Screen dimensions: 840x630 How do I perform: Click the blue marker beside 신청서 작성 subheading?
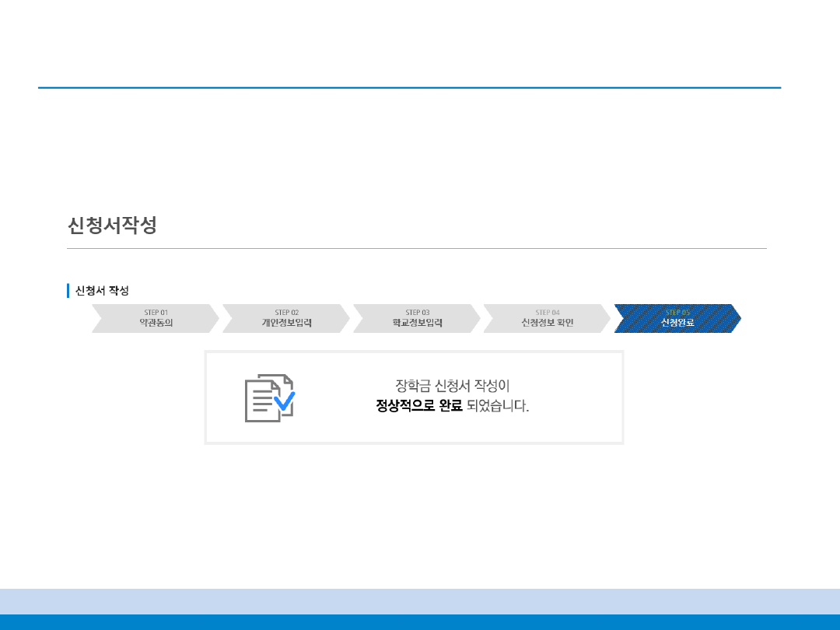(68, 291)
